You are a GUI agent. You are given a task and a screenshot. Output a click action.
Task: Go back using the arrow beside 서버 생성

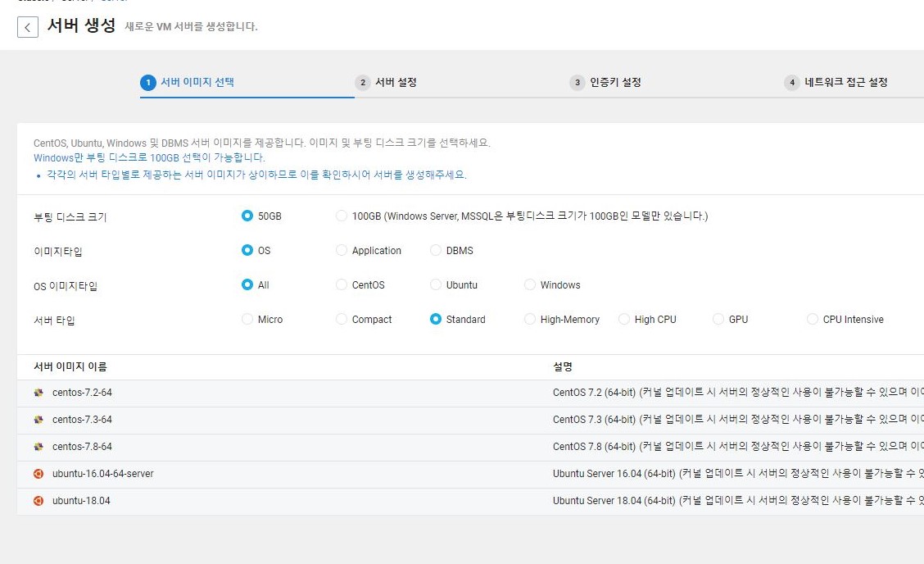tap(28, 27)
